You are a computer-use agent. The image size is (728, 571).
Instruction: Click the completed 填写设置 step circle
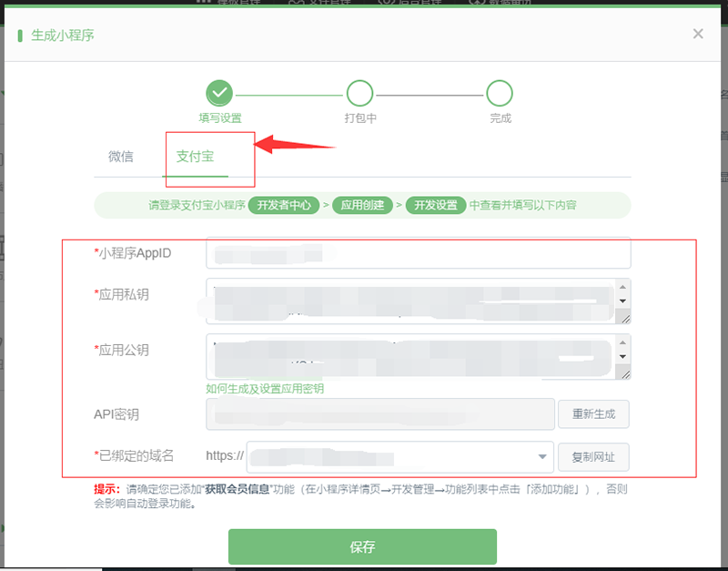pyautogui.click(x=219, y=93)
